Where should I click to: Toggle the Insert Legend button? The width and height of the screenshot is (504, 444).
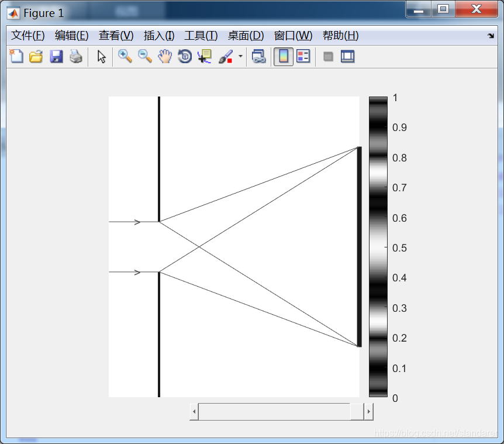303,56
